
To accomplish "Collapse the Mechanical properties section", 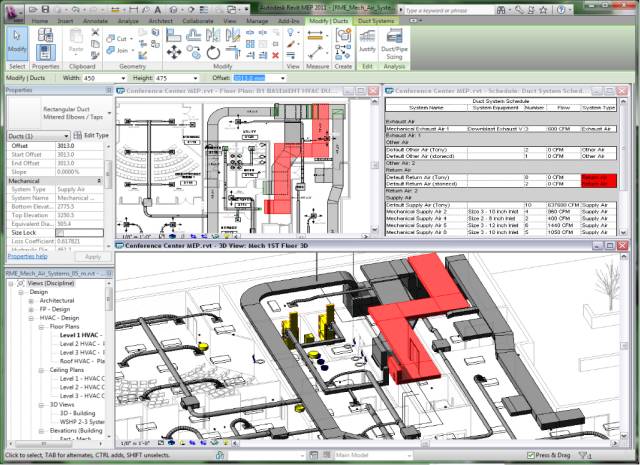I will click(x=99, y=180).
